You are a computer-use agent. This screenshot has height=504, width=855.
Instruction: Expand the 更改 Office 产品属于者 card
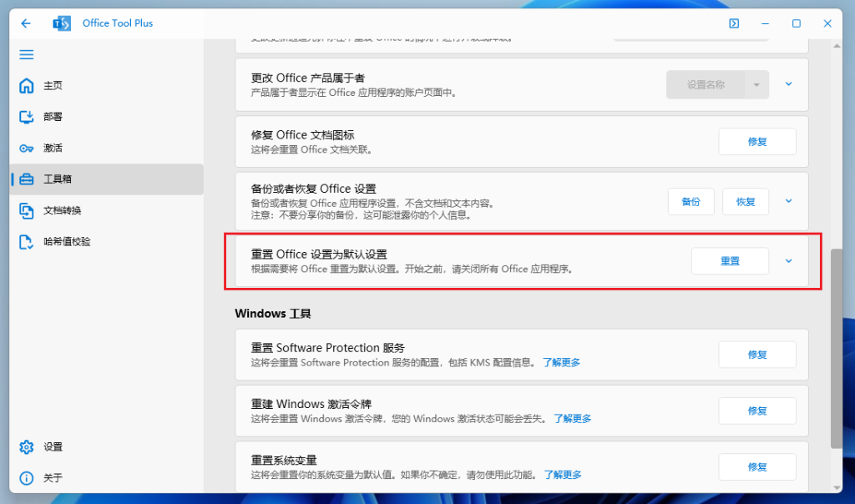click(788, 84)
